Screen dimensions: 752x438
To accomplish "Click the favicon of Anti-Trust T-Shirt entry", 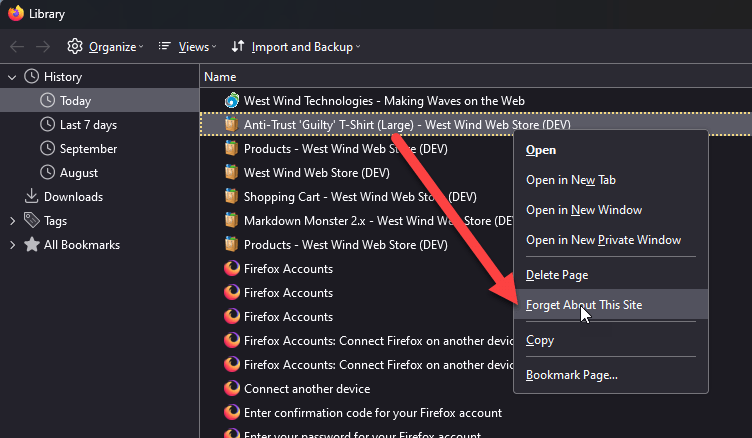I will pos(232,124).
